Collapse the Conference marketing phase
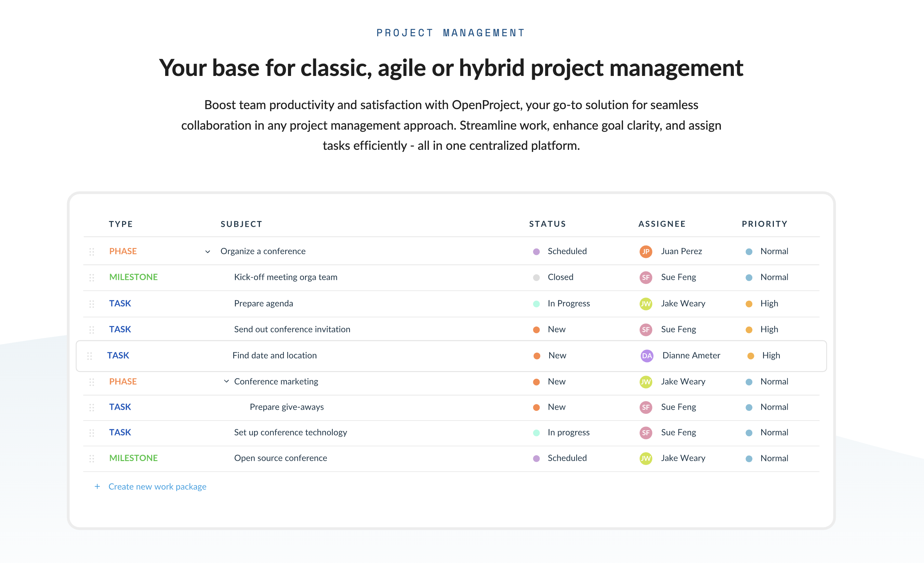 (226, 381)
